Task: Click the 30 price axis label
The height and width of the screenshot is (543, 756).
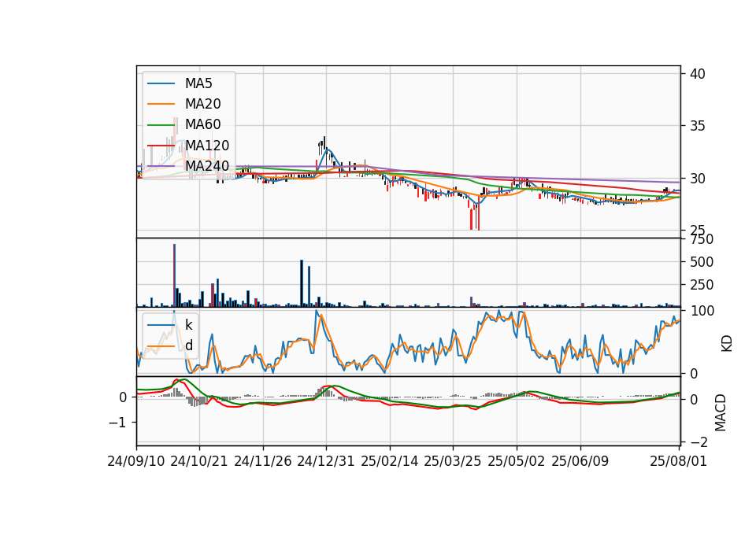Action: coord(697,179)
